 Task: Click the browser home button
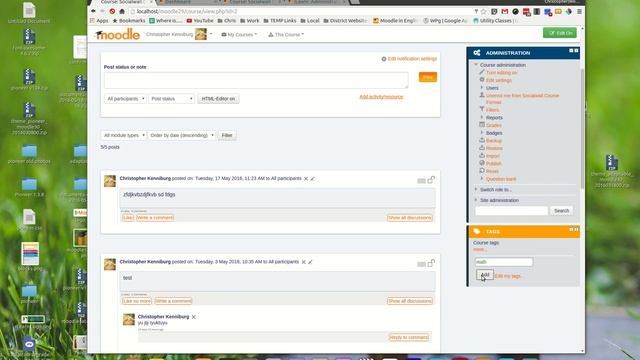pyautogui.click(x=122, y=11)
